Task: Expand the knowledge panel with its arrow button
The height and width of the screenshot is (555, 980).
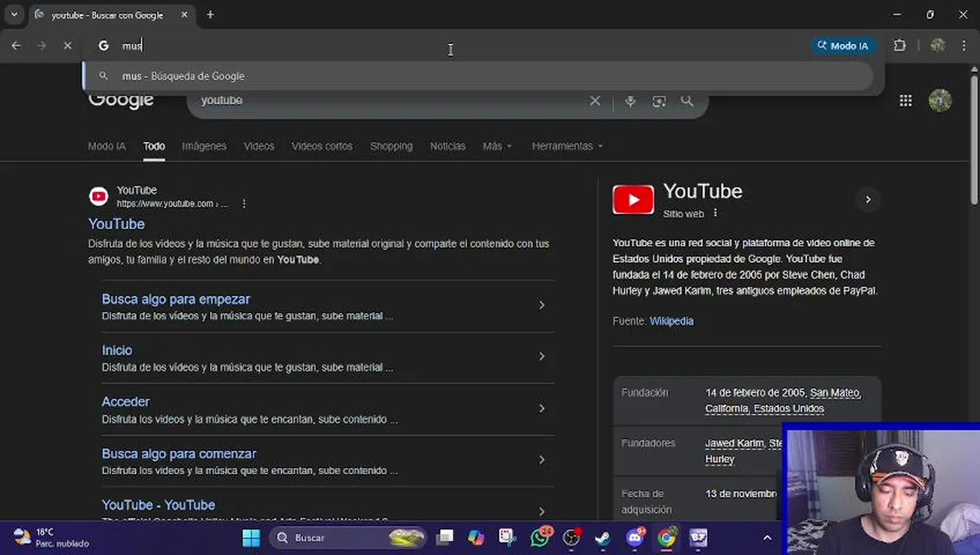Action: 868,200
